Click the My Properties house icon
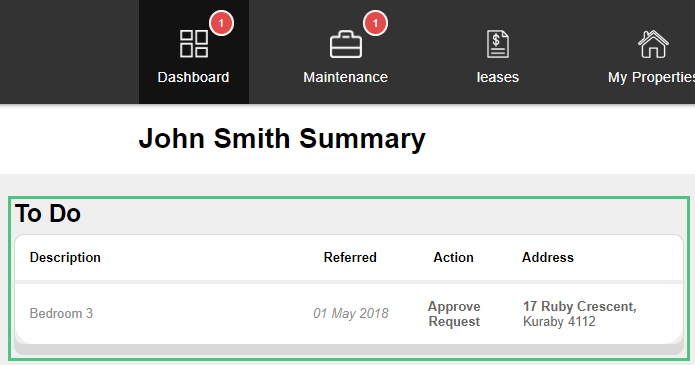Viewport: 695px width, 365px height. coord(653,44)
